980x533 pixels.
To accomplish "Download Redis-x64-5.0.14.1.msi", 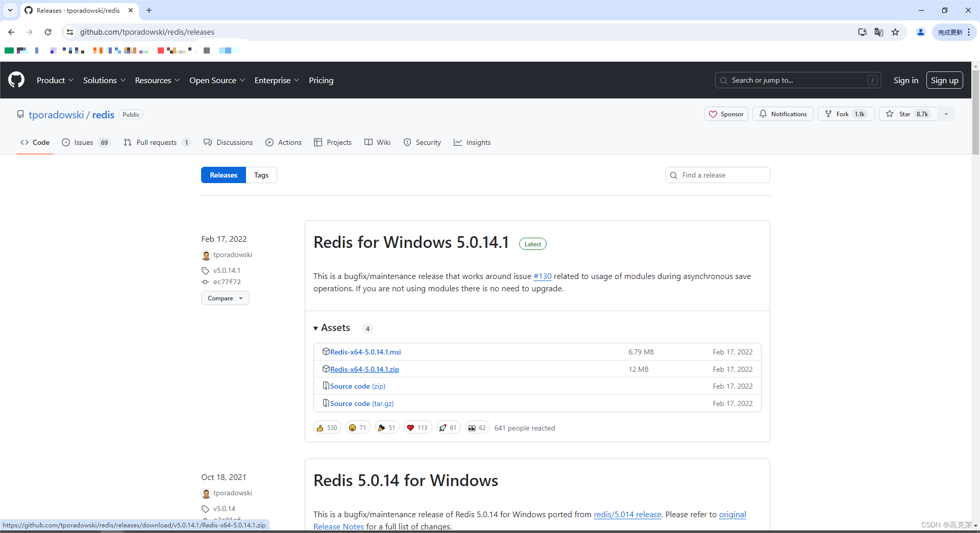I will pyautogui.click(x=365, y=352).
